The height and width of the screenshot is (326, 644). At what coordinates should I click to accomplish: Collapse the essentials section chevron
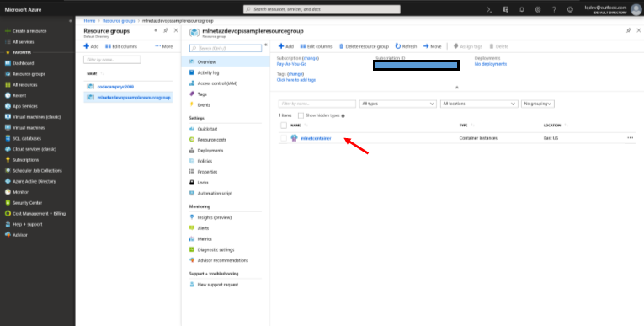click(457, 87)
